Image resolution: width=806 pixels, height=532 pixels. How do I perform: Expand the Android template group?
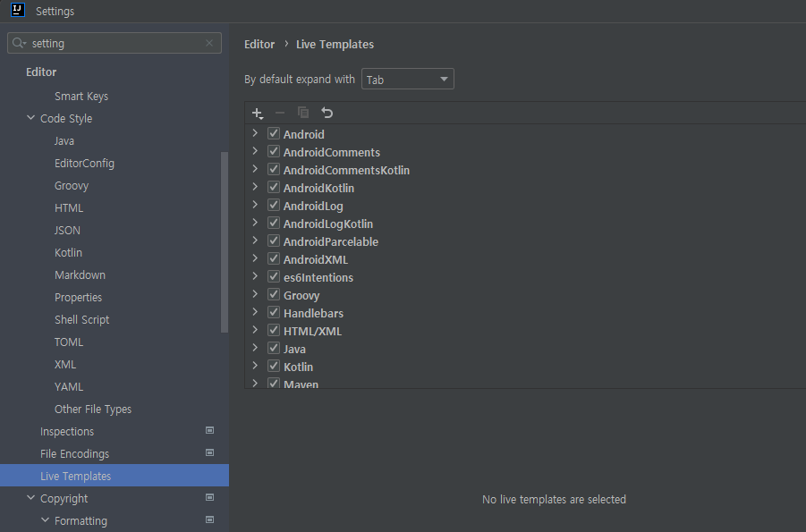(x=255, y=133)
